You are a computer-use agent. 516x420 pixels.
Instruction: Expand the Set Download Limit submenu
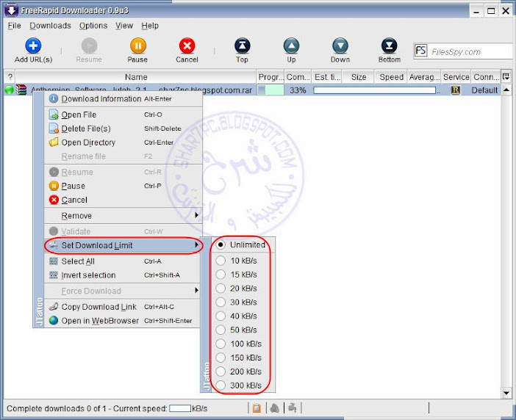click(x=123, y=245)
